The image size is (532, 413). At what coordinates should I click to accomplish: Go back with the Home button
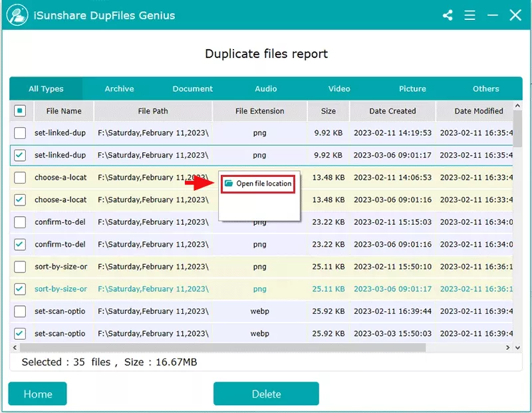click(x=38, y=394)
